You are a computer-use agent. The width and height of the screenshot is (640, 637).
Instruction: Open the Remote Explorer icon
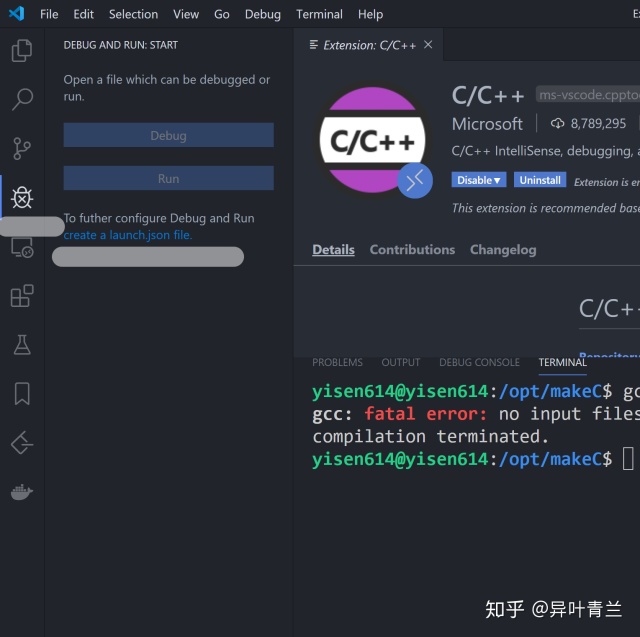[22, 248]
